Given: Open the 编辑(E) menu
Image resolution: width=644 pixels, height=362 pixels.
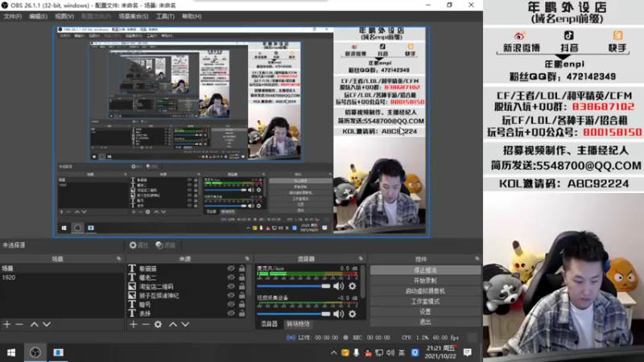Looking at the screenshot, I should [x=38, y=16].
